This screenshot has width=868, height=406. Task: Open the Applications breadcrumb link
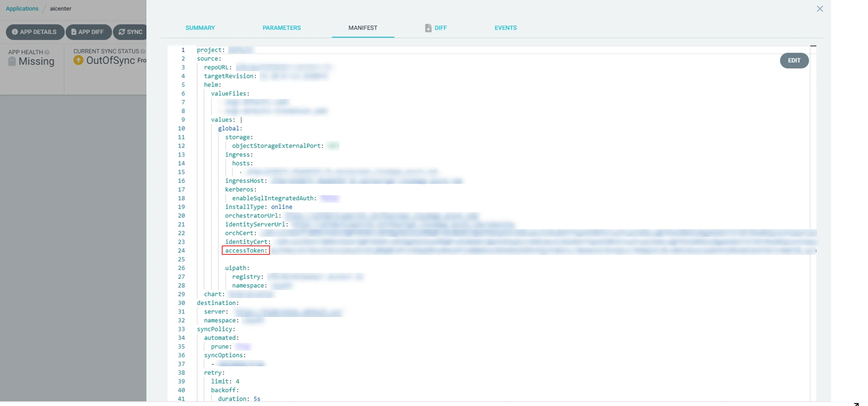click(x=22, y=9)
